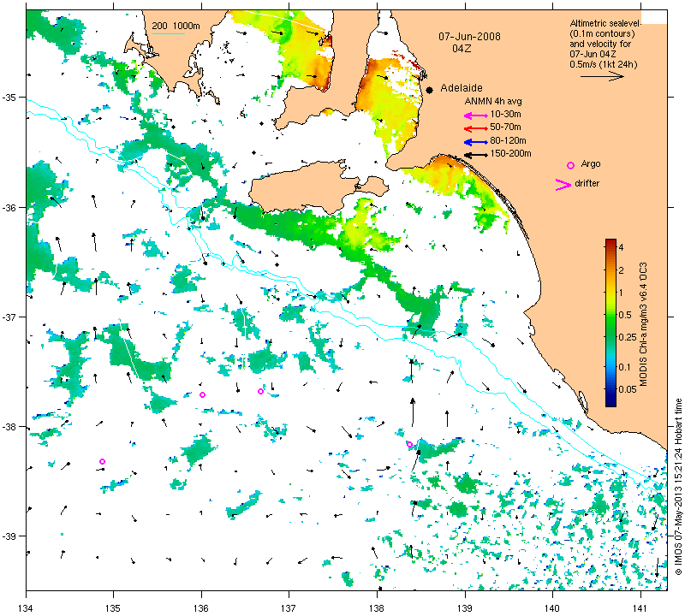Click the longitude label 137
Screen dimensions: 685x616
(289, 607)
